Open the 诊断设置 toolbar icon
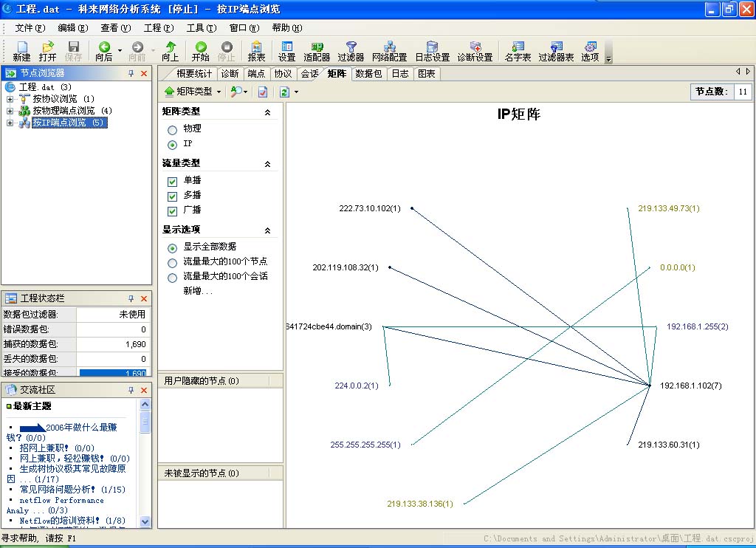The height and width of the screenshot is (548, 756). 475,51
